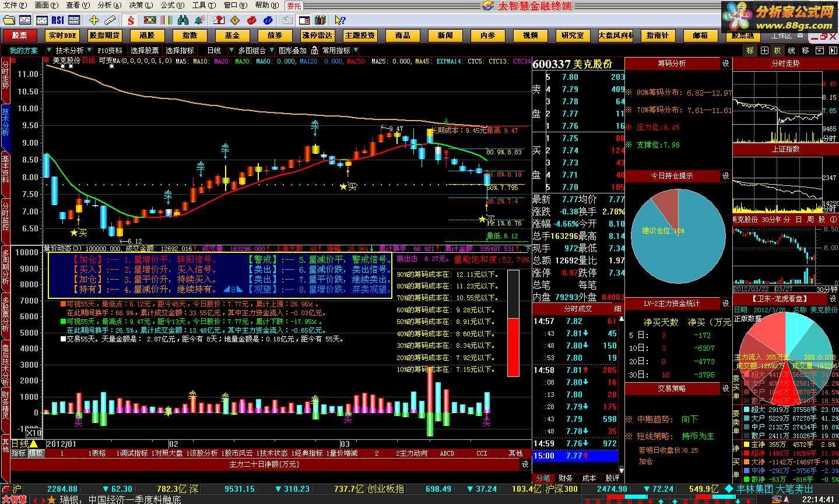Click the 分时成交 list scroll up arrow
Viewport: 839px width, 504px height.
point(622,319)
